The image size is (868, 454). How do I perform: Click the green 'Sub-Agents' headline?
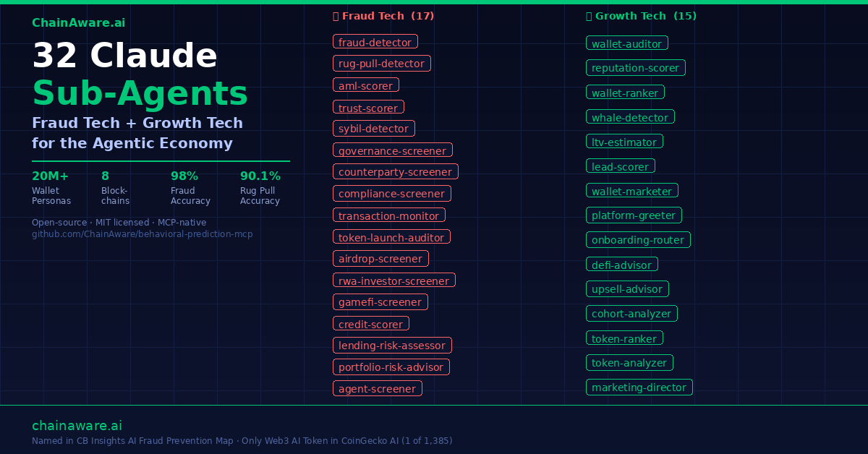point(140,93)
